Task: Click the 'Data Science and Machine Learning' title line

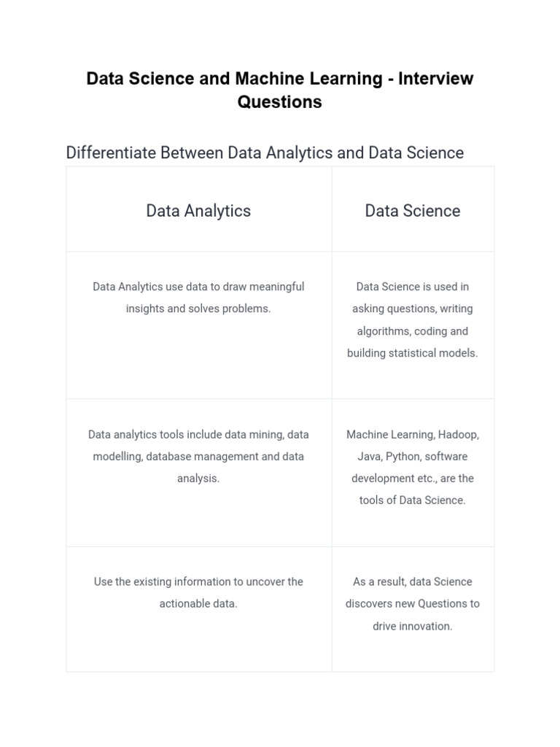Action: point(279,78)
